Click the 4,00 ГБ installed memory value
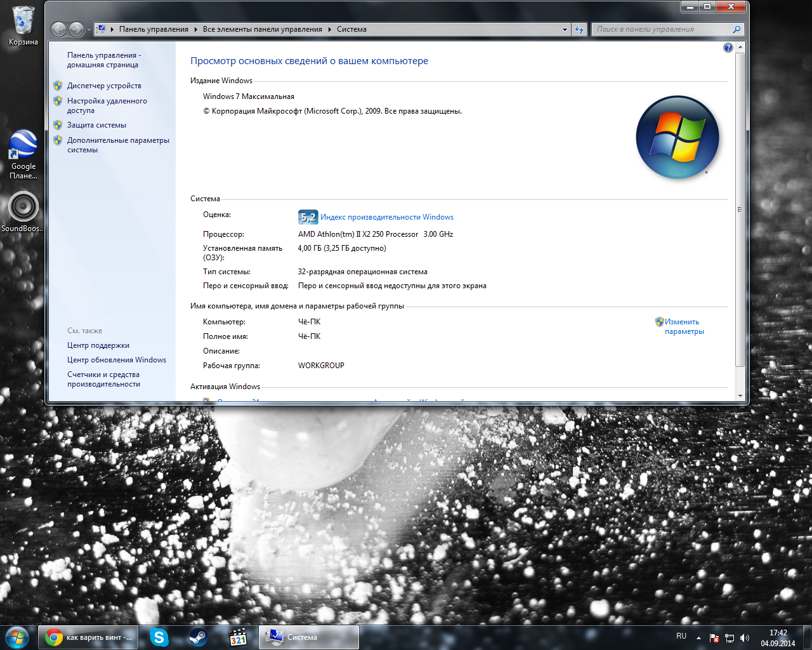This screenshot has height=650, width=812. point(342,248)
